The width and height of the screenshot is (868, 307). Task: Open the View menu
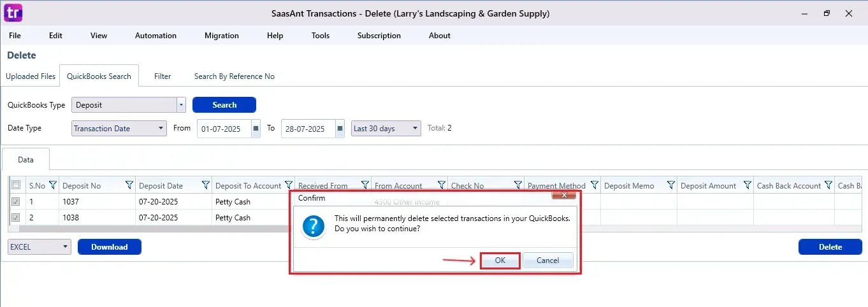pos(99,36)
